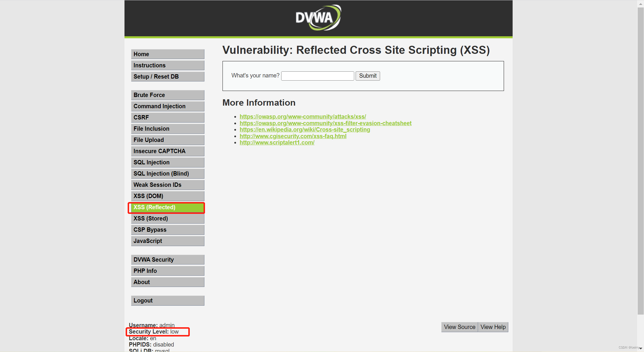
Task: Open the Wikipedia Cross-site scripting link
Action: pyautogui.click(x=304, y=130)
